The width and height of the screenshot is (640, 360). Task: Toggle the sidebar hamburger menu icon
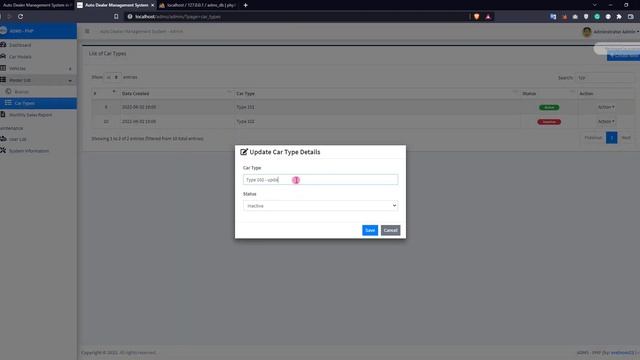pyautogui.click(x=87, y=31)
